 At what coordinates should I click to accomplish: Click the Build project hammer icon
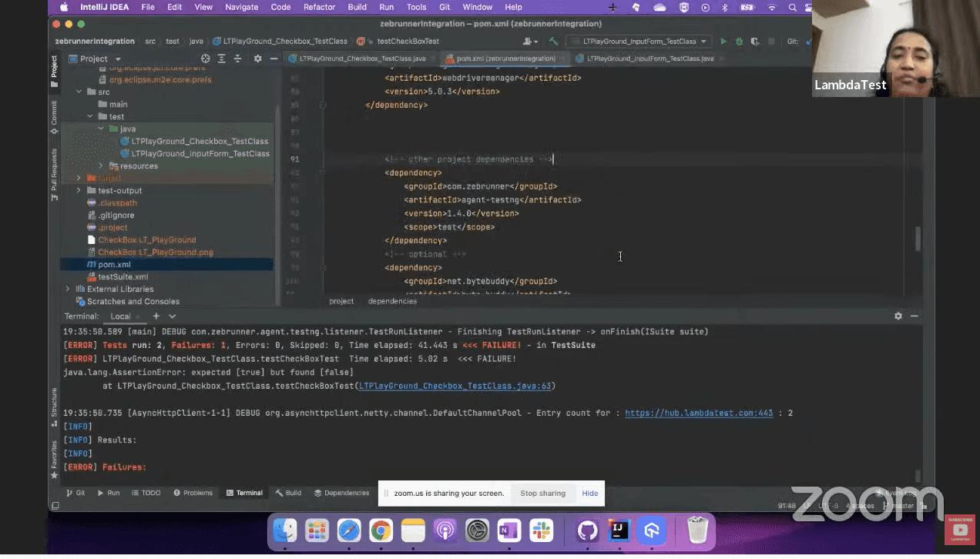(x=553, y=42)
